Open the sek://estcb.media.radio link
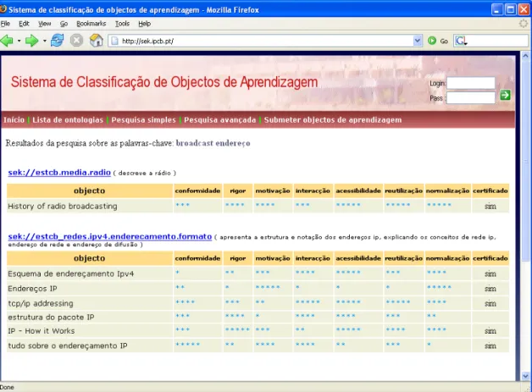 [59, 172]
